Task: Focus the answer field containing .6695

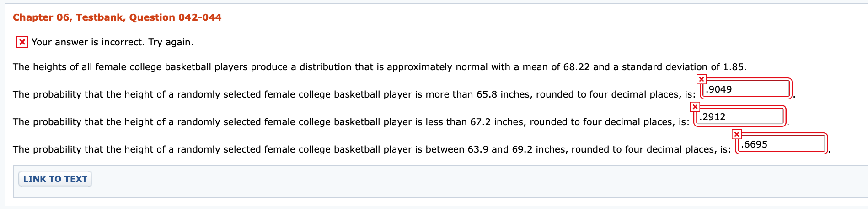Action: pyautogui.click(x=782, y=144)
